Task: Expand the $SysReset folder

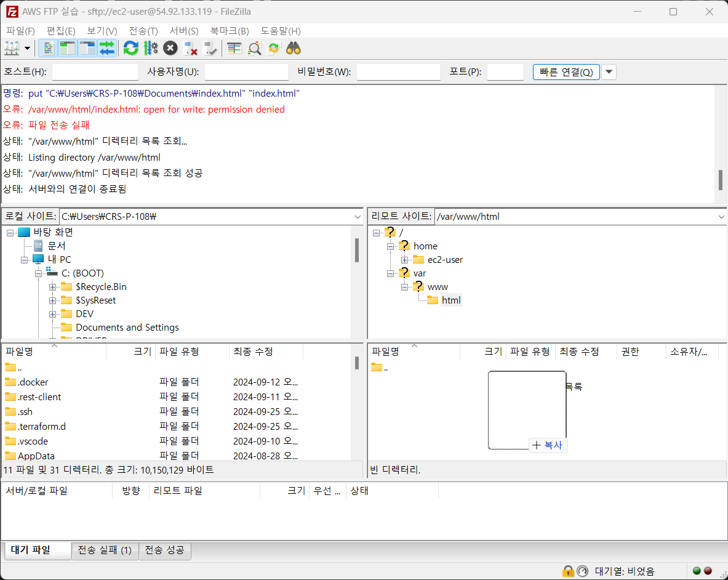Action: coord(52,301)
